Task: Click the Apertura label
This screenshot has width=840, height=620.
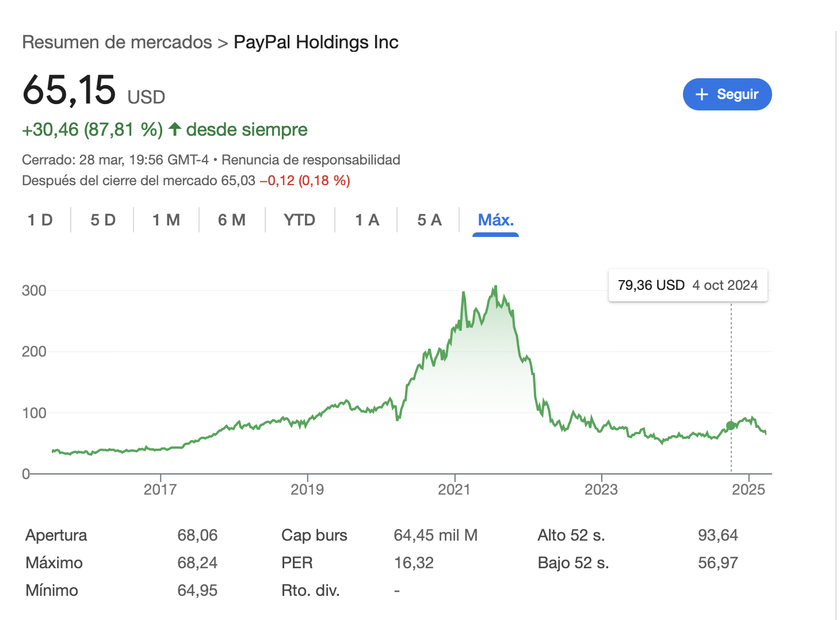Action: pos(56,535)
